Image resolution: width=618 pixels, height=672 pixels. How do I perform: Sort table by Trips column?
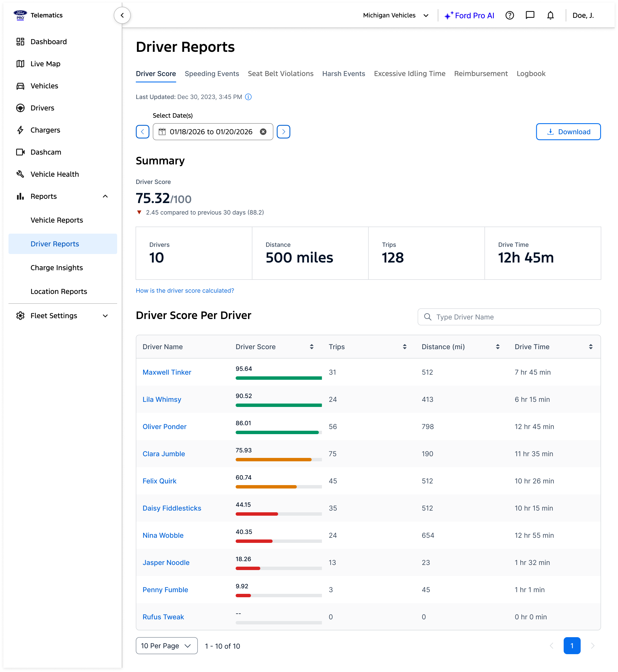click(404, 347)
